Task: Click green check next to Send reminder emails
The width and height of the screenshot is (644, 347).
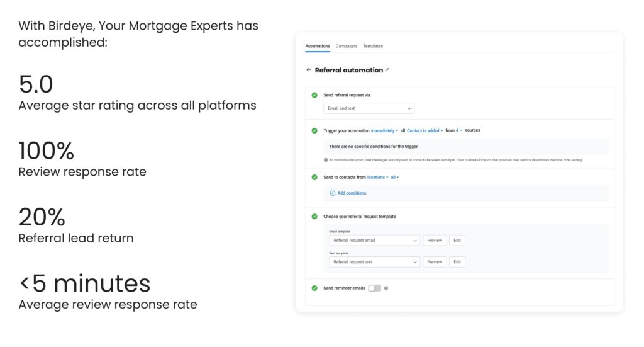Action: pos(314,288)
